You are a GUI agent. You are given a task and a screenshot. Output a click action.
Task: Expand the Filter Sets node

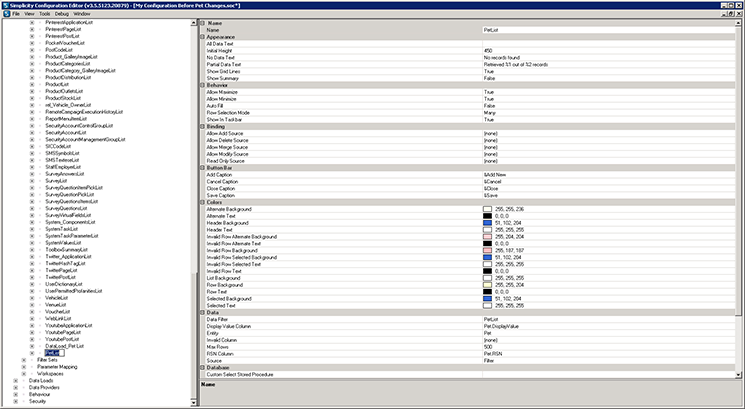[x=23, y=360]
